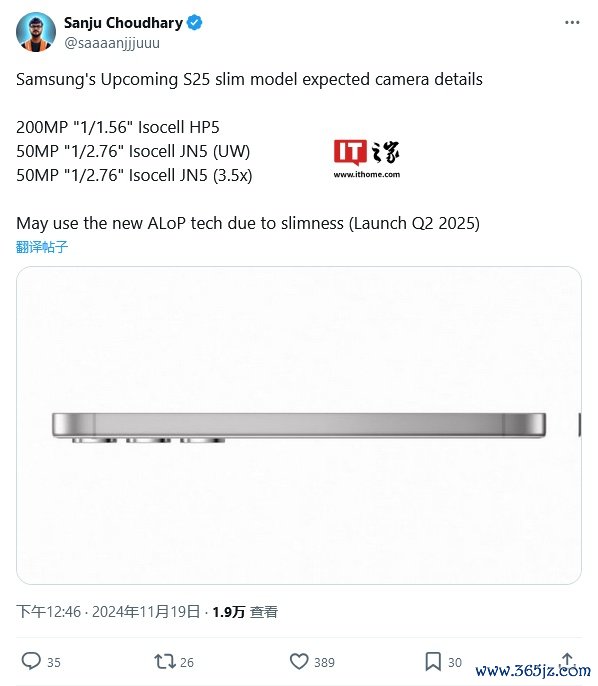
Task: Open the post timestamp 下午12:46
Action: (49, 612)
